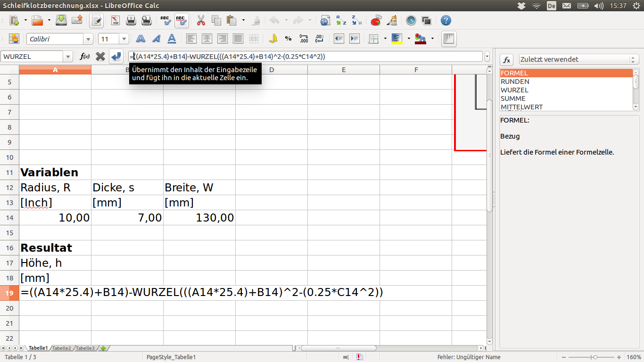Add decimal place icon

click(x=304, y=39)
